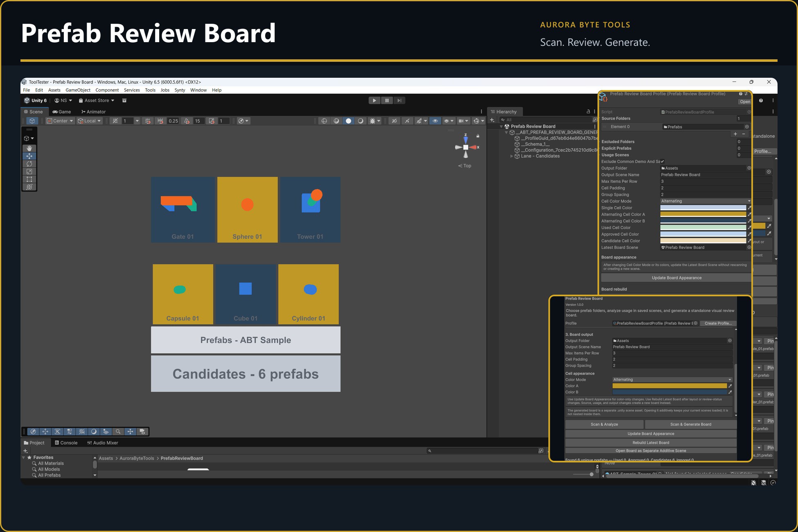Open the Center pivot dropdown

[60, 121]
